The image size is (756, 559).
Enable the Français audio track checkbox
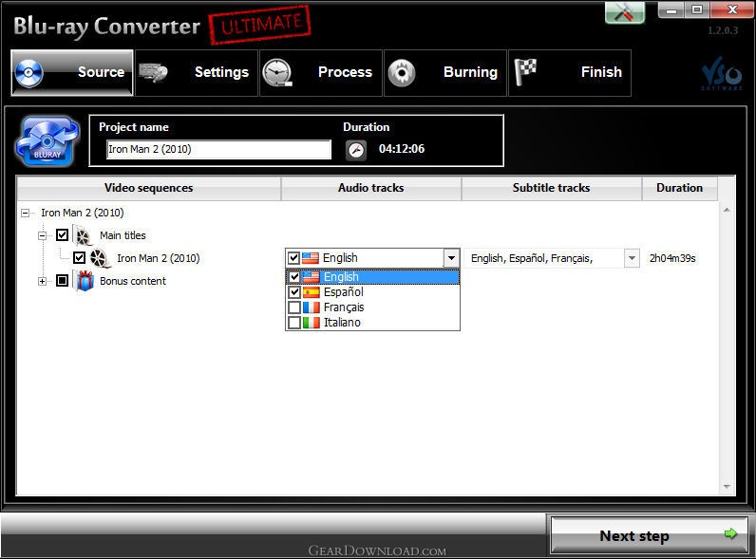[294, 307]
